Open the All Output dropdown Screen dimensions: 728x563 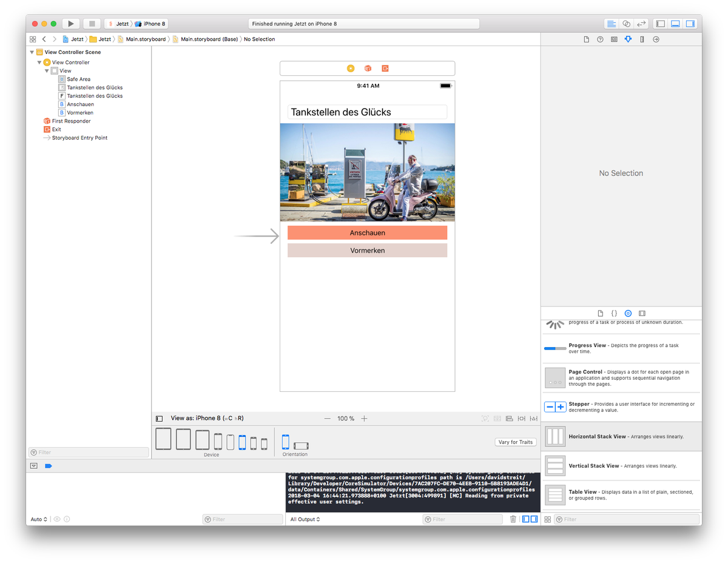click(305, 519)
